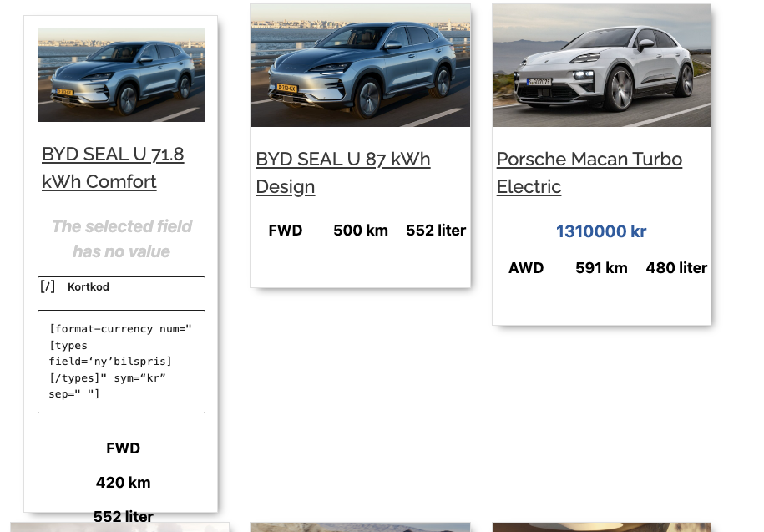Click the 552 liter value on BYD Design card
Image resolution: width=764 pixels, height=532 pixels.
click(x=436, y=231)
